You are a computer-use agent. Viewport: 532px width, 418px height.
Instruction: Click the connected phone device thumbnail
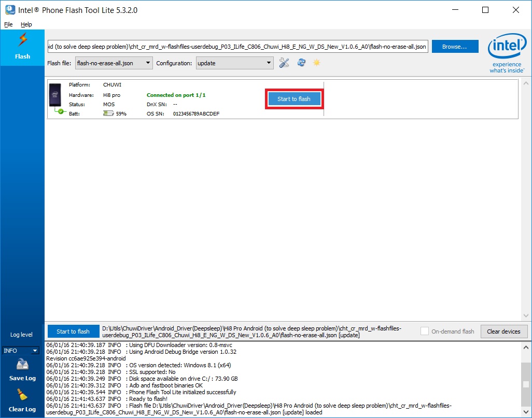click(x=55, y=96)
